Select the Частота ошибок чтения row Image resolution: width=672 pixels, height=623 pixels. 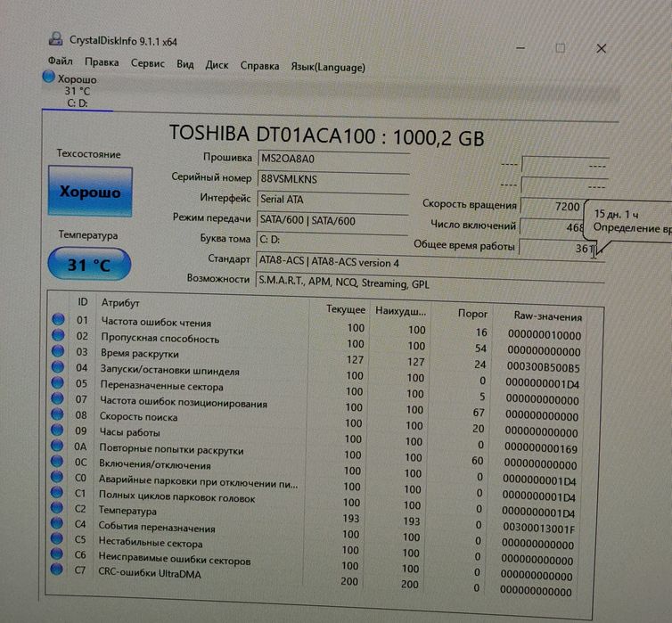(x=317, y=325)
